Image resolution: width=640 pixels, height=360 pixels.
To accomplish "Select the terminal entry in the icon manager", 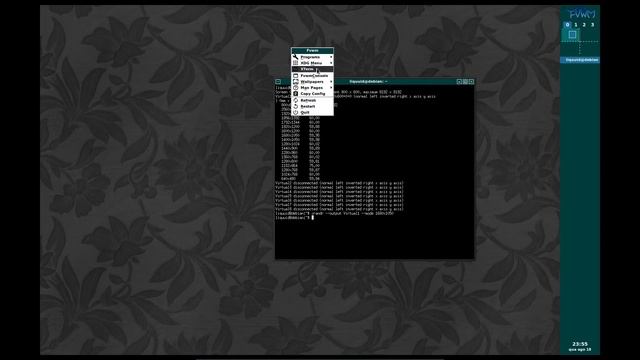I will tap(580, 60).
